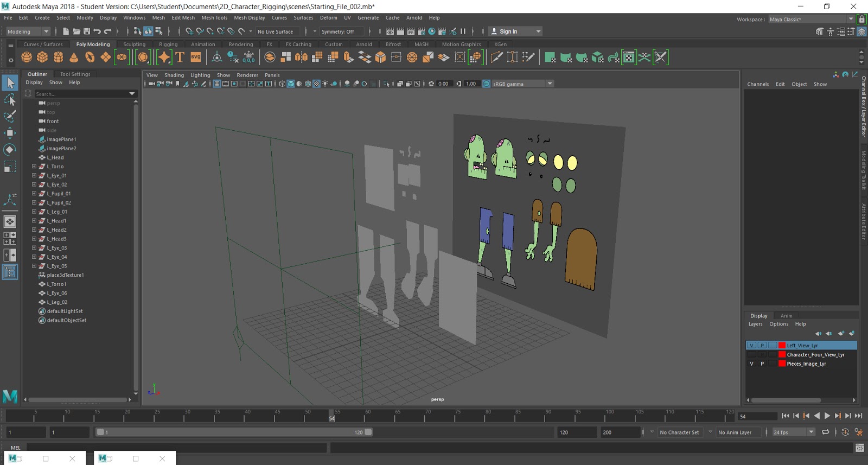This screenshot has height=465, width=868.
Task: Toggle visibility of Left_View_Lyr layer
Action: [x=751, y=346]
